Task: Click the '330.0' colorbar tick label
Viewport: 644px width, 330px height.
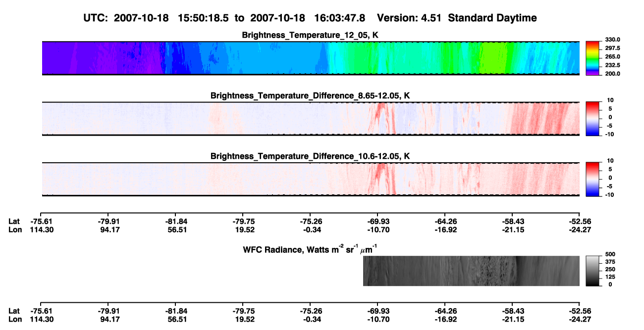Action: 612,40
